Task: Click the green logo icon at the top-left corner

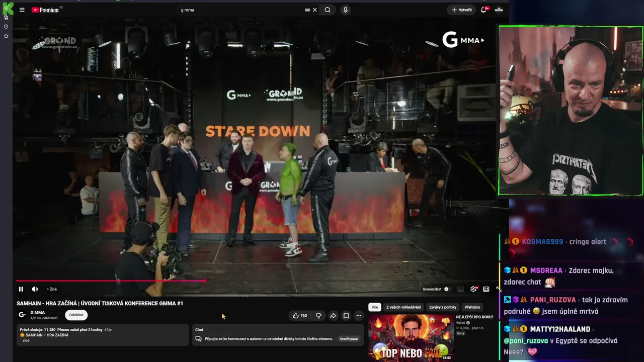Action: [8, 8]
